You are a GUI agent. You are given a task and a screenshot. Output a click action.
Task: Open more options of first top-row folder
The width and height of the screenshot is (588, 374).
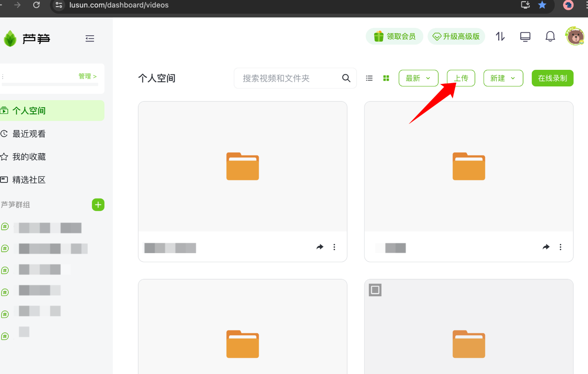(x=334, y=247)
